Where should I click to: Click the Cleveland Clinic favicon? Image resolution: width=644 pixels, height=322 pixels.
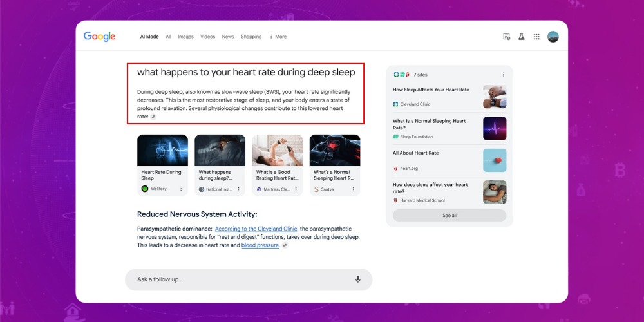395,104
